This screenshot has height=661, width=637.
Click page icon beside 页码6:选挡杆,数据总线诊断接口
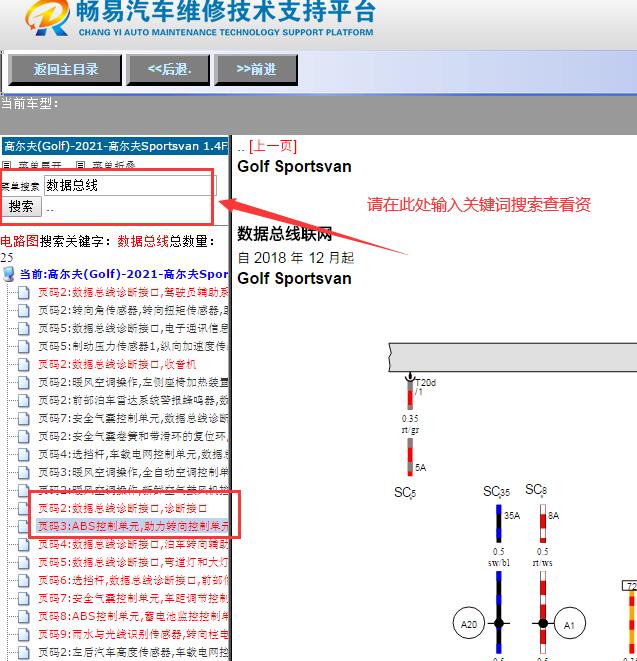click(24, 580)
